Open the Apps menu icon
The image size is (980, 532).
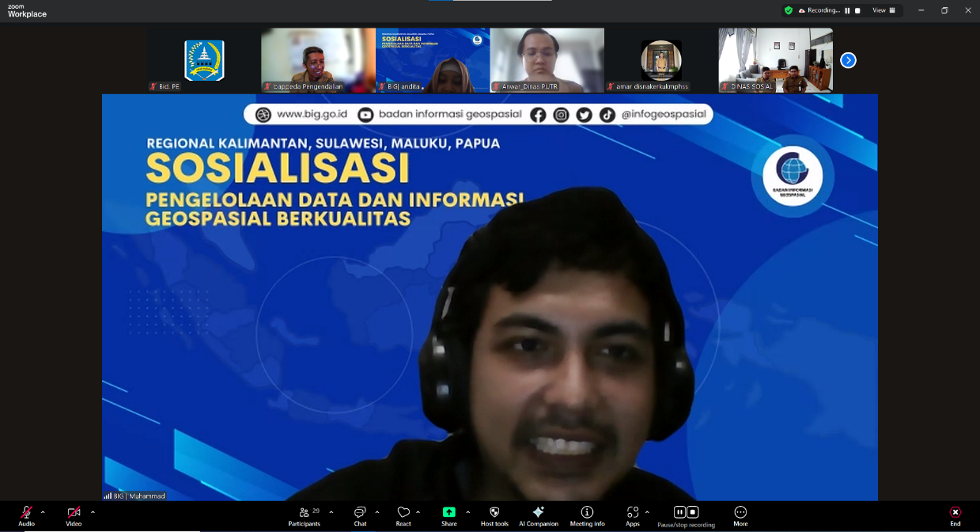(632, 513)
